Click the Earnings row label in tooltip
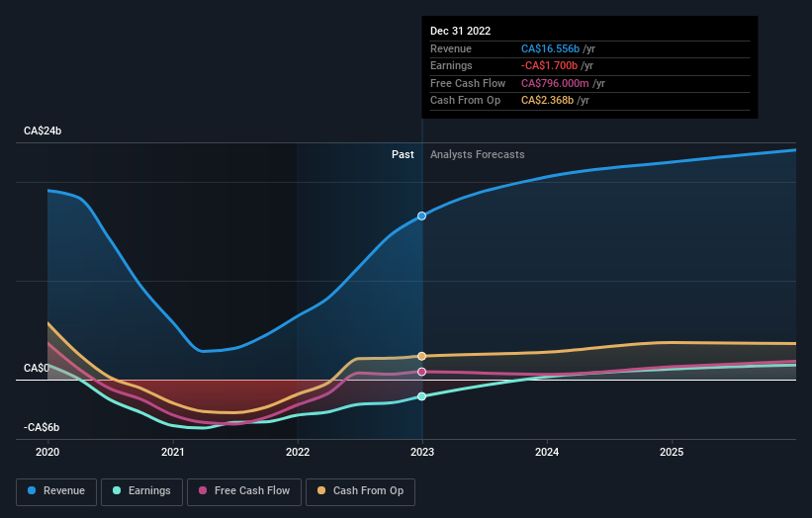Image resolution: width=812 pixels, height=518 pixels. [451, 65]
